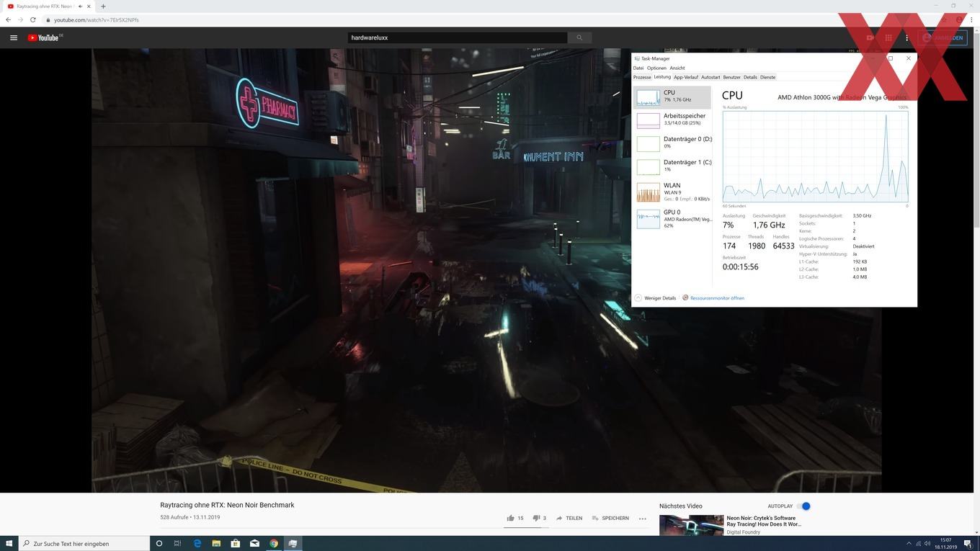The image size is (980, 551).
Task: Click the CPU usage graph
Action: click(x=815, y=157)
